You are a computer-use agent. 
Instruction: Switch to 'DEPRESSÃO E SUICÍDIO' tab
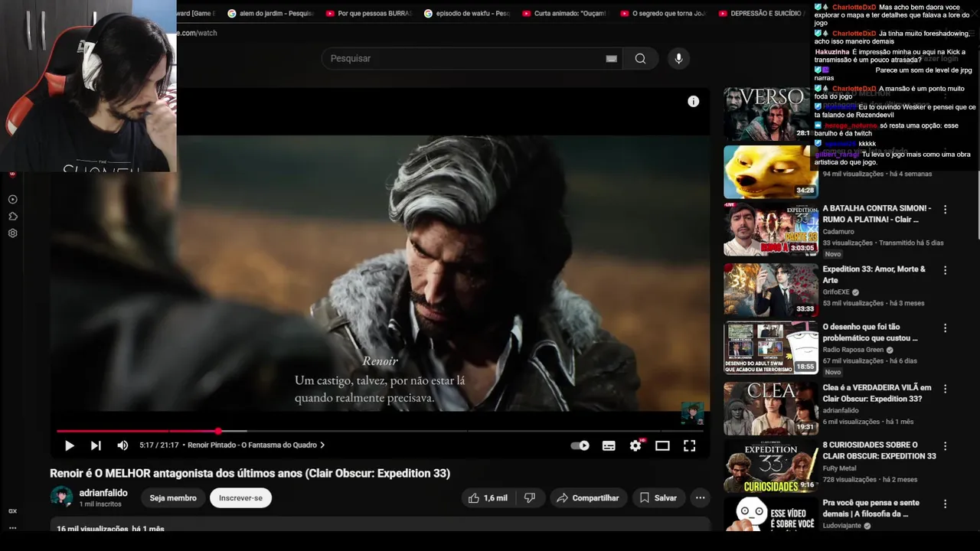(x=763, y=14)
